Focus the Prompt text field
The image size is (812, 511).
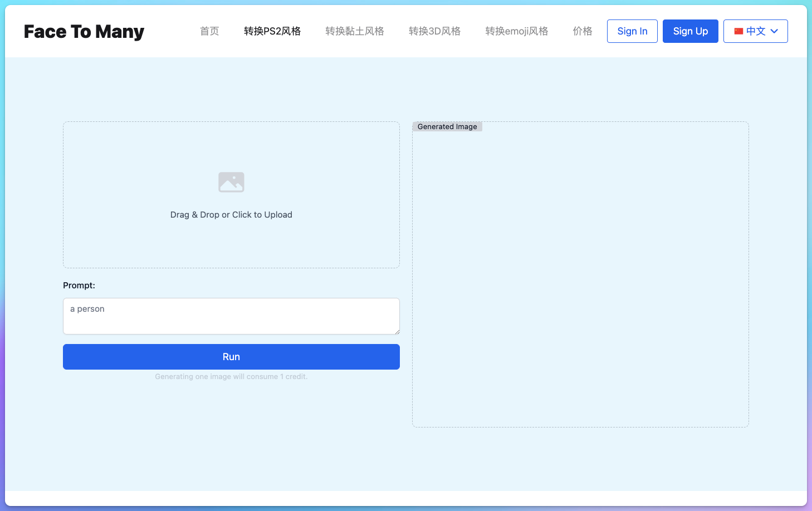231,316
